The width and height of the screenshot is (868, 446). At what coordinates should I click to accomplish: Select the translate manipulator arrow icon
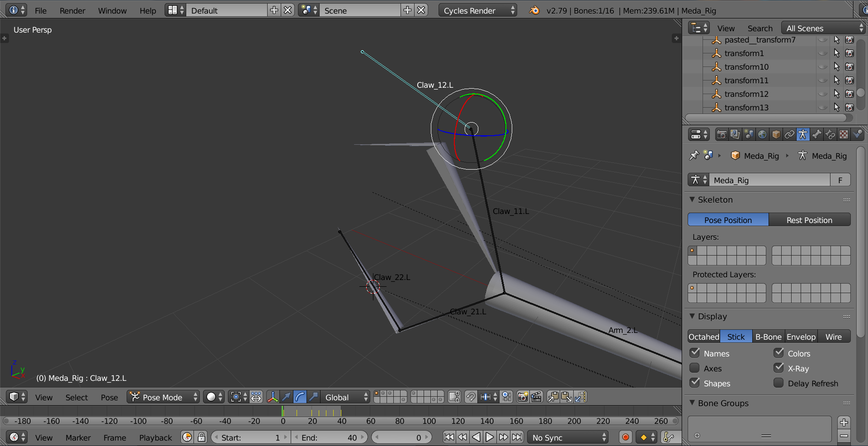point(286,397)
